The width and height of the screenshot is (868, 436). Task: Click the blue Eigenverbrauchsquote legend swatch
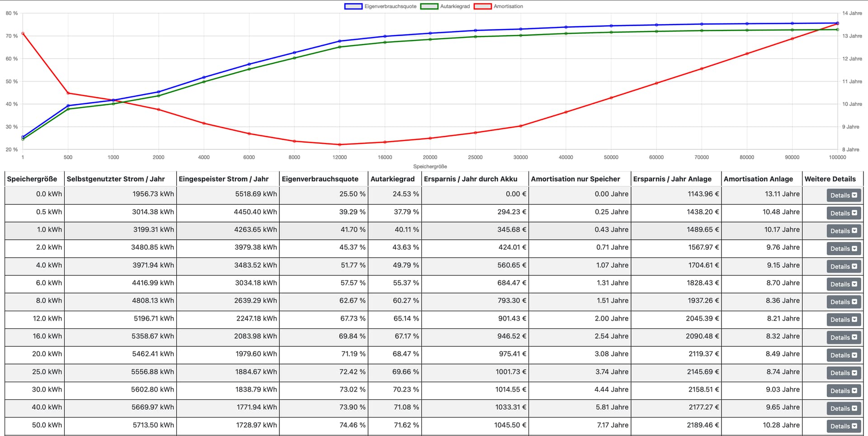click(x=353, y=6)
